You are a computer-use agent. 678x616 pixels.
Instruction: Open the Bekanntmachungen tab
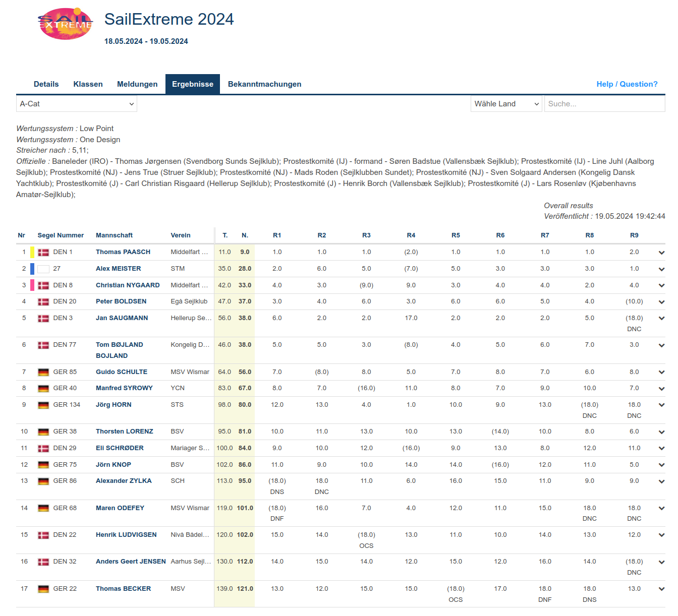(264, 84)
